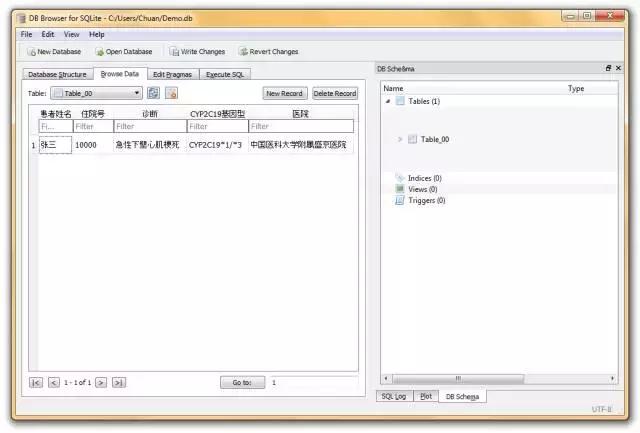640x433 pixels.
Task: Switch to the Execute SQL tab
Action: 225,74
